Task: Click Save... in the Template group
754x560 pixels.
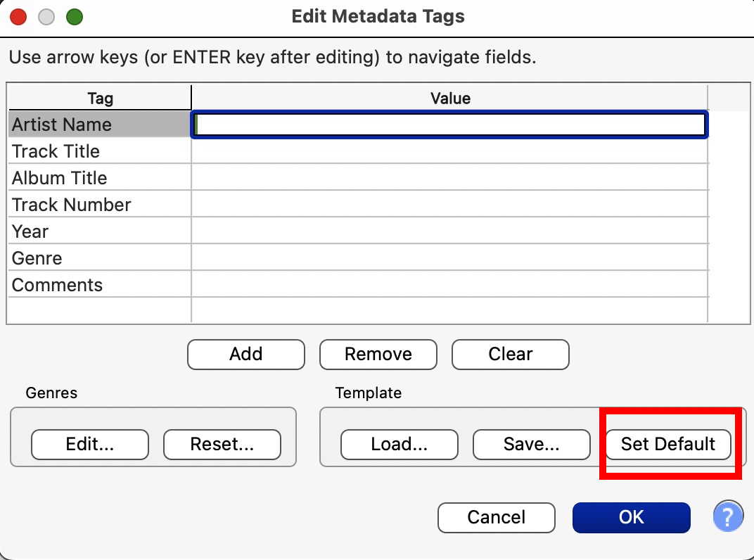Action: [x=531, y=444]
